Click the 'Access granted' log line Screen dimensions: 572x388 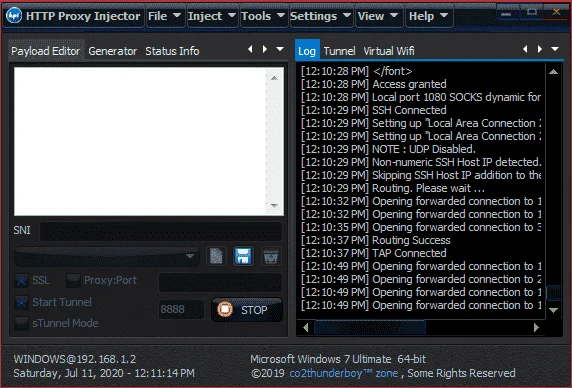pos(374,84)
